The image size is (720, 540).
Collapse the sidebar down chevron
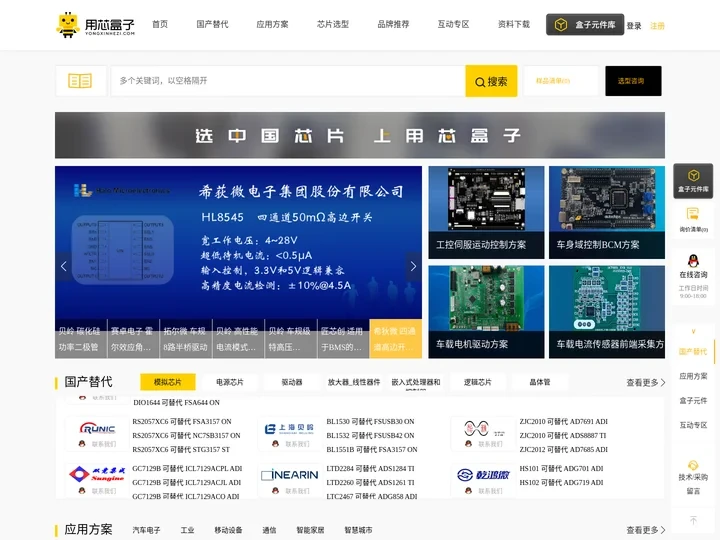pyautogui.click(x=693, y=331)
